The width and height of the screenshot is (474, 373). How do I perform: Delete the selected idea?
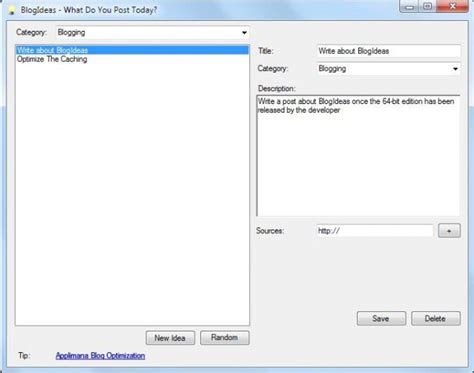tap(436, 318)
